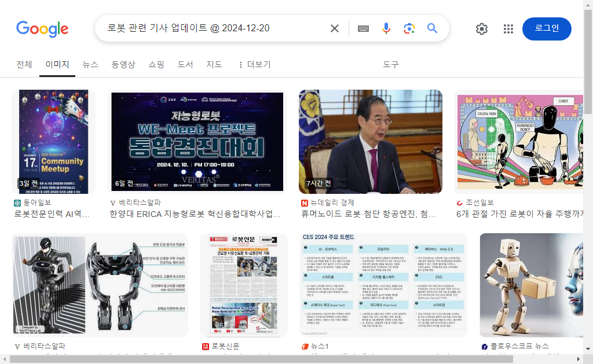The image size is (593, 364).
Task: Open the 지도 tab
Action: [x=214, y=65]
